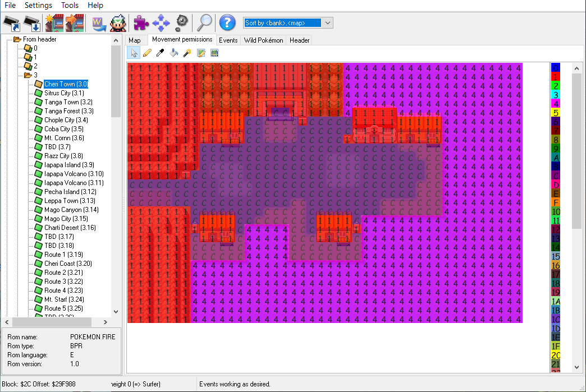The width and height of the screenshot is (586, 392).
Task: Select the pencil draw tool
Action: [147, 53]
